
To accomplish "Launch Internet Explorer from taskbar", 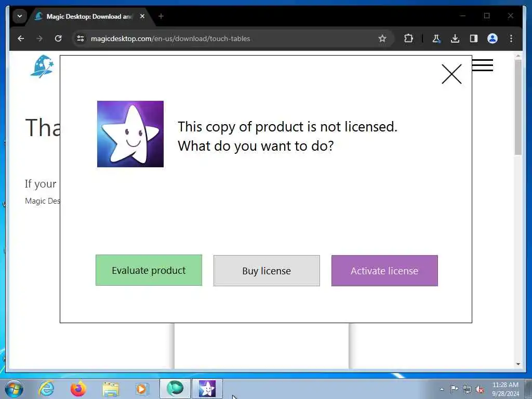I will tap(46, 389).
